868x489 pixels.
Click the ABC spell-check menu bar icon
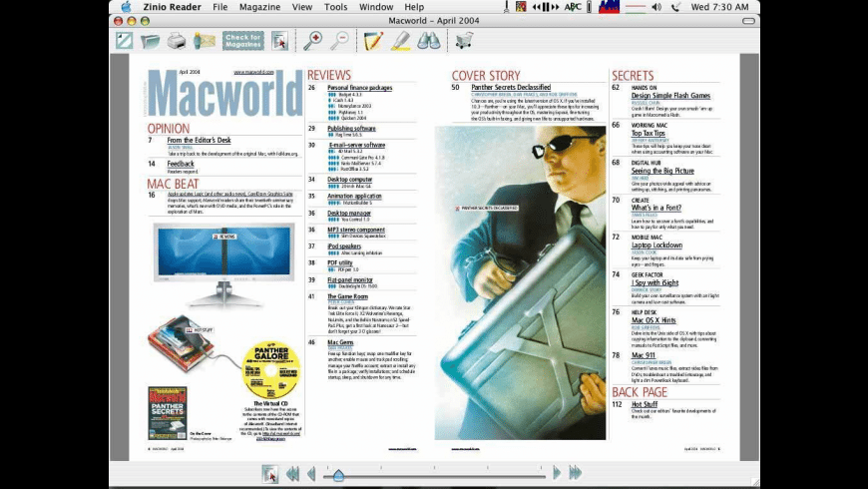573,7
